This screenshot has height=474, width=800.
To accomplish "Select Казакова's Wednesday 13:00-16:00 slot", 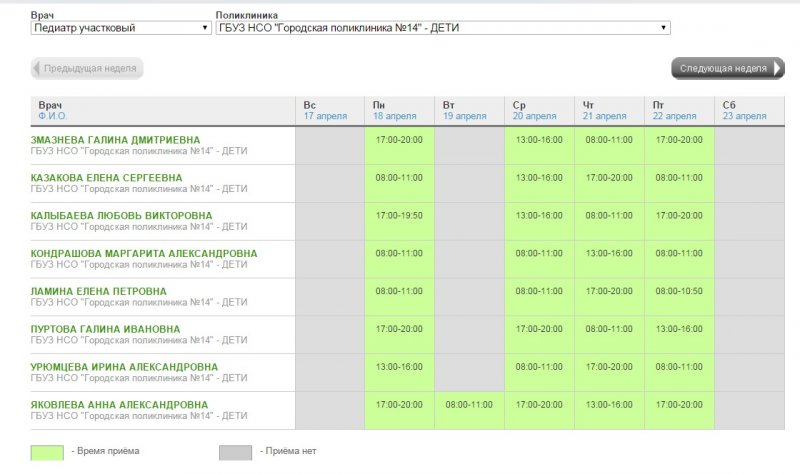I will pyautogui.click(x=539, y=184).
